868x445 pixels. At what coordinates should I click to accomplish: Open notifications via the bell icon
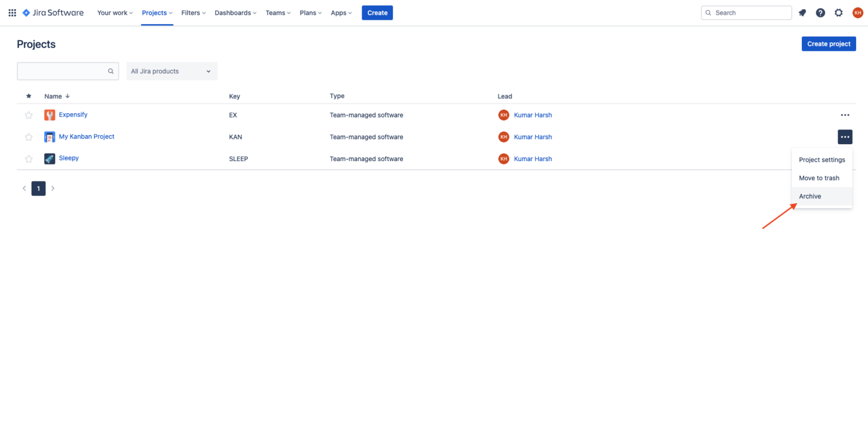pos(802,12)
